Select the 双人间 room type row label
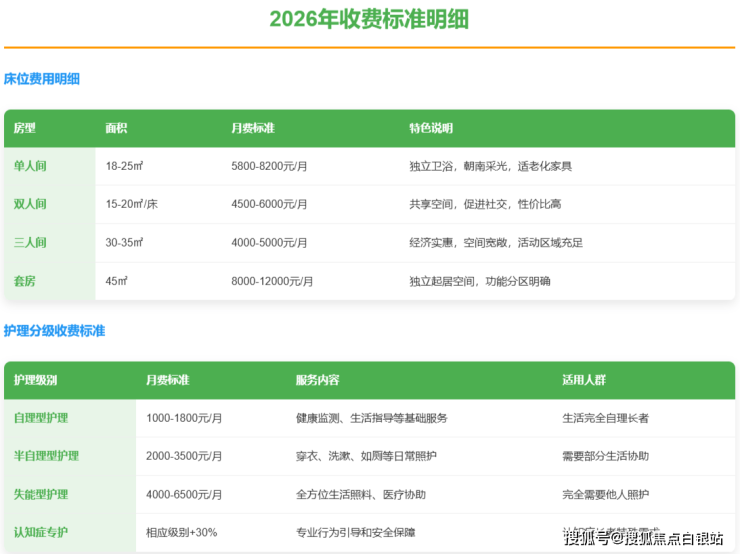 click(x=30, y=204)
